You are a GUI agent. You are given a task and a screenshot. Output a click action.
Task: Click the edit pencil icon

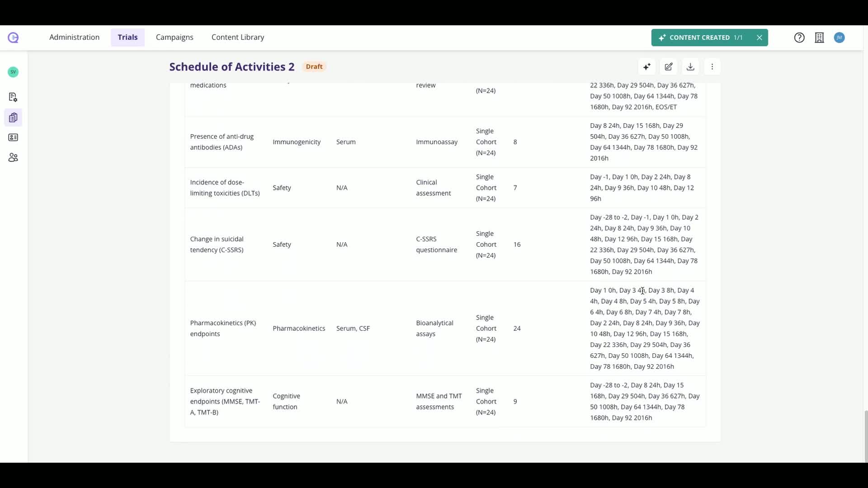point(669,67)
